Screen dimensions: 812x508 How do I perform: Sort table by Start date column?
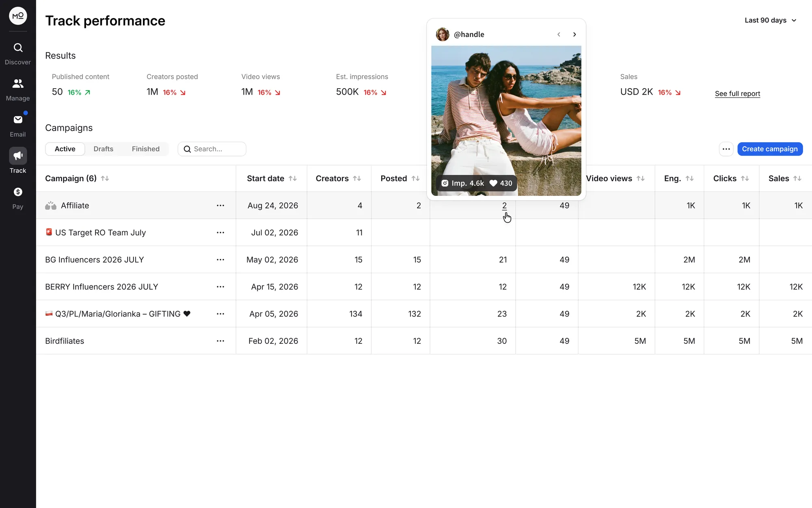(x=292, y=178)
